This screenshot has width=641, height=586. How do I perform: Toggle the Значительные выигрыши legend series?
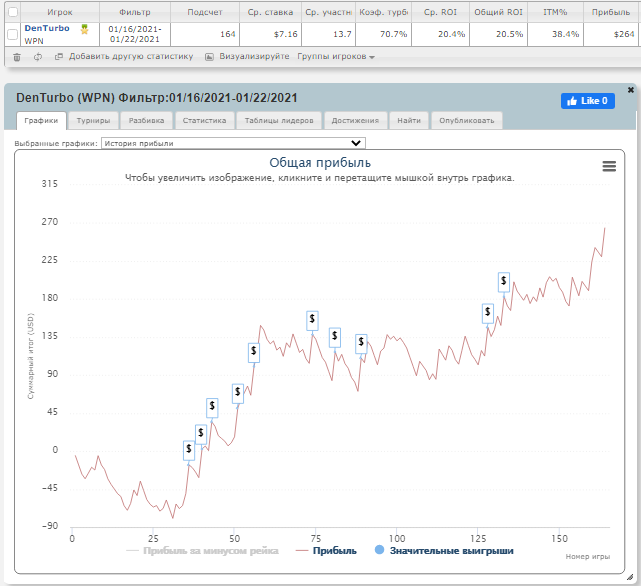pyautogui.click(x=451, y=550)
